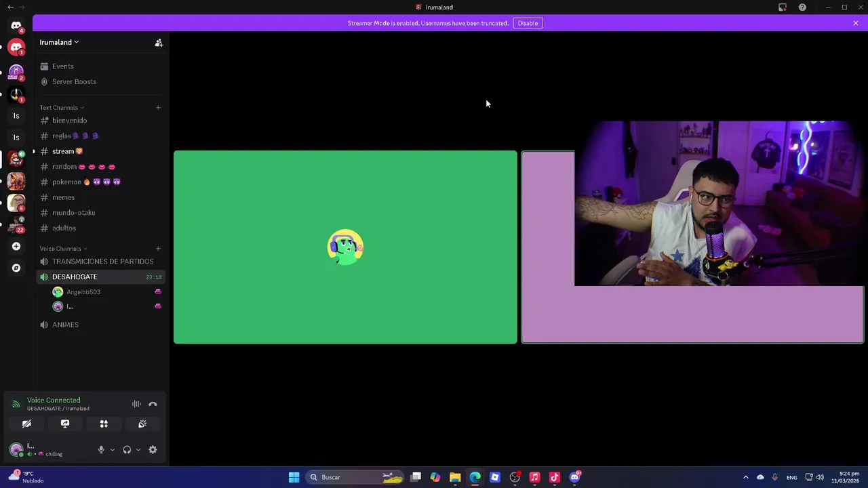Open the bienvenido channel

click(x=100, y=121)
